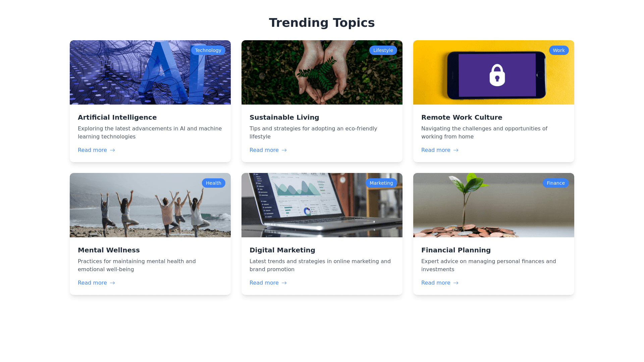Viewport: 644px width, 362px height.
Task: Open the plant growing from coins image
Action: pyautogui.click(x=494, y=205)
